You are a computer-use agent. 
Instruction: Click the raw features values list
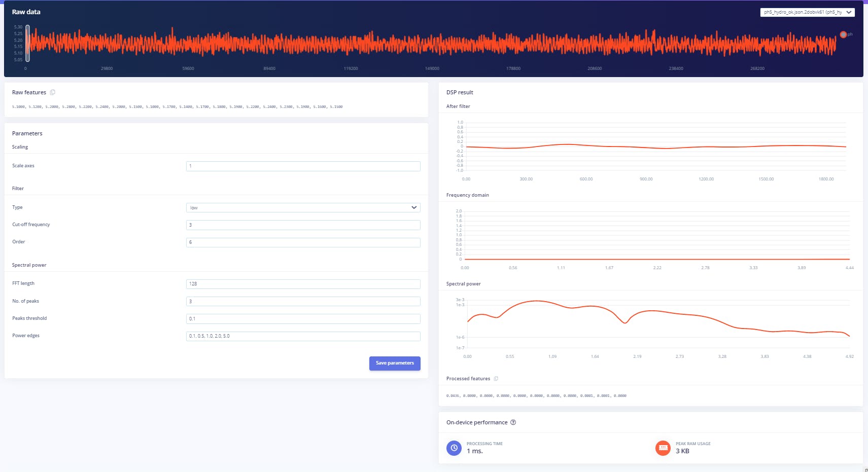point(177,107)
